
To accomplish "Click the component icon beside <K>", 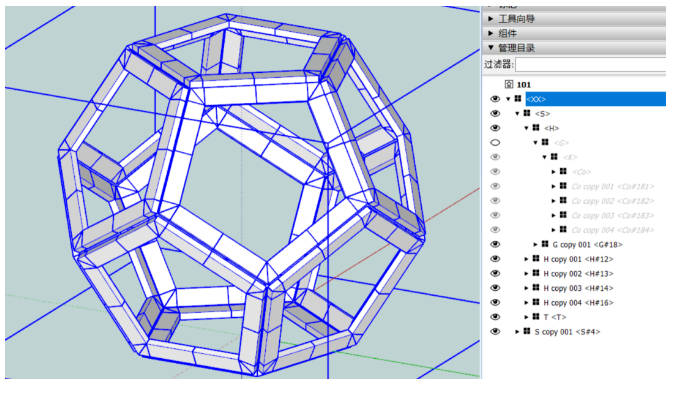I will click(x=554, y=157).
